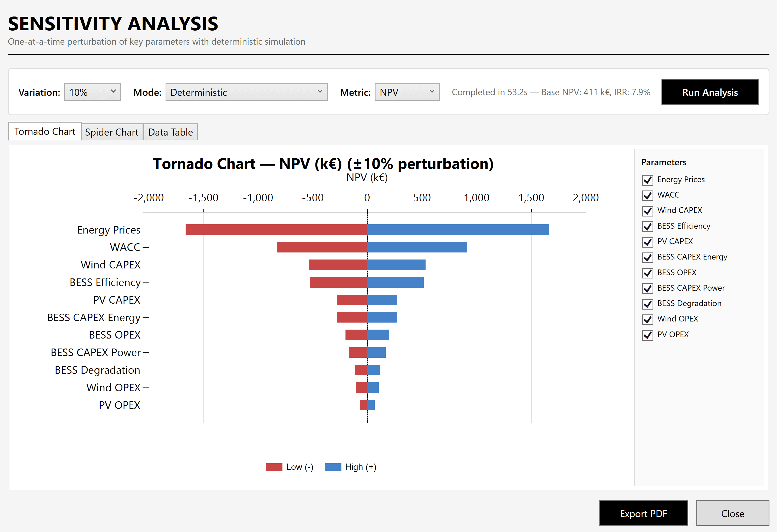
Task: Switch to the Spider Chart tab
Action: click(112, 132)
